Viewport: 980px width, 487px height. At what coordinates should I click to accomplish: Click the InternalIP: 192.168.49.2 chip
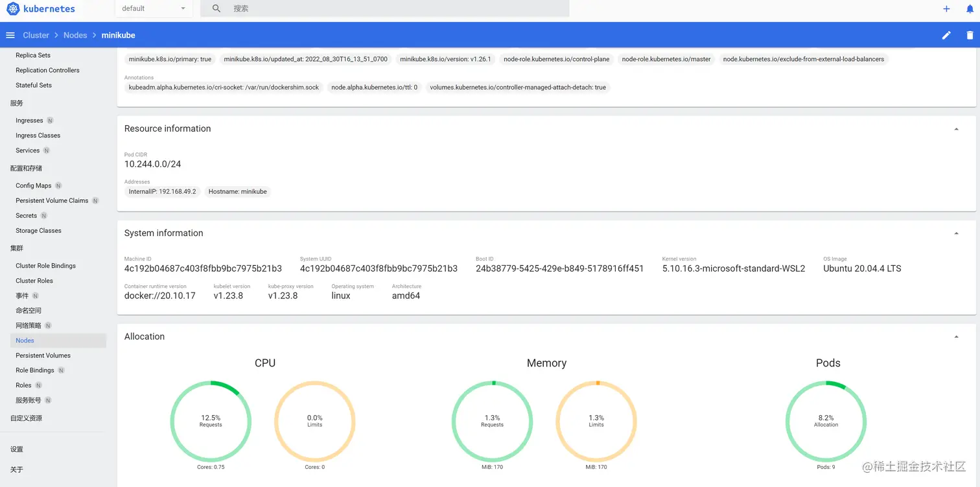coord(163,192)
